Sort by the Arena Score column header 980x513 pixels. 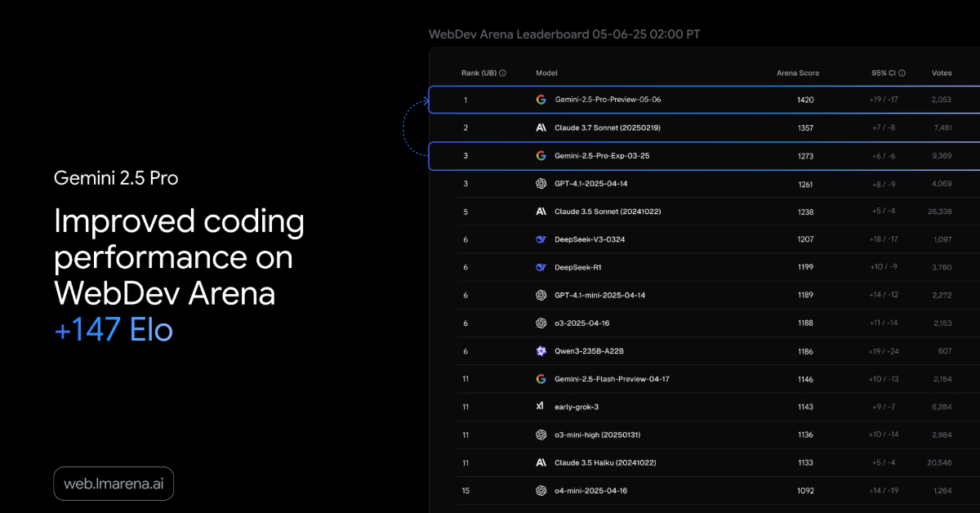click(x=797, y=74)
